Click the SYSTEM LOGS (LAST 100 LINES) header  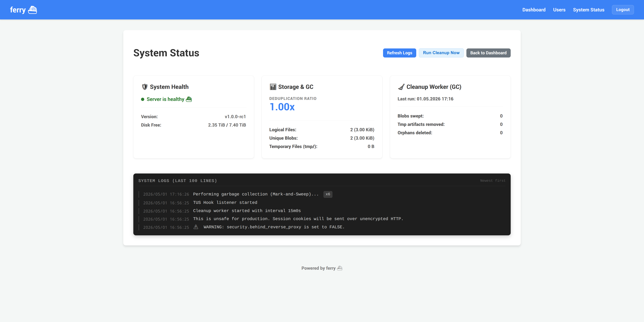[177, 181]
